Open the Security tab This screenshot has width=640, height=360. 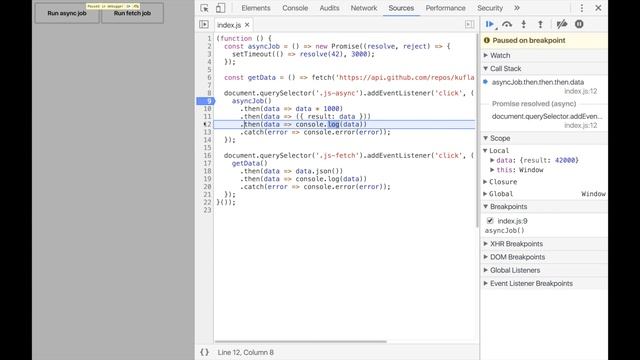tap(490, 8)
